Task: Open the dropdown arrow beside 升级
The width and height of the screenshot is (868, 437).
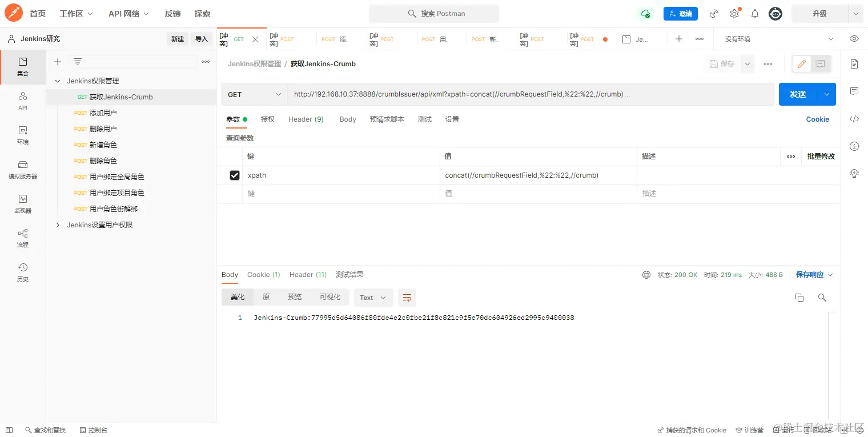Action: tap(855, 14)
